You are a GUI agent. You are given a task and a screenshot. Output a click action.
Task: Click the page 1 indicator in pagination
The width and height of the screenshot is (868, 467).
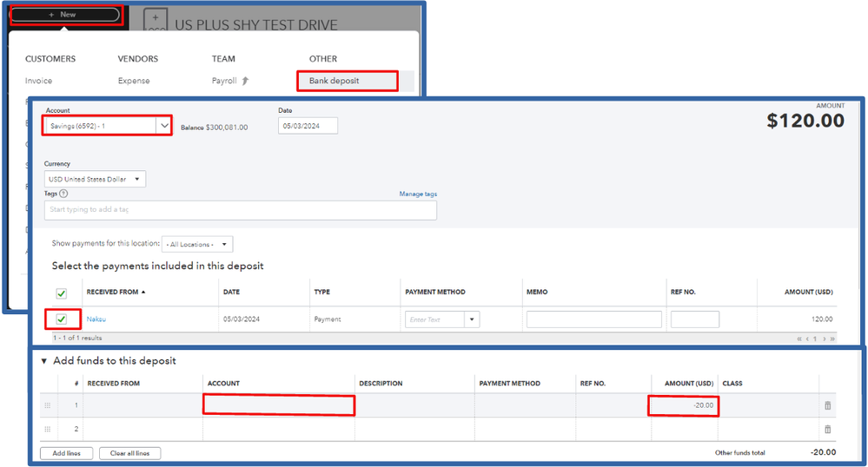pyautogui.click(x=815, y=339)
